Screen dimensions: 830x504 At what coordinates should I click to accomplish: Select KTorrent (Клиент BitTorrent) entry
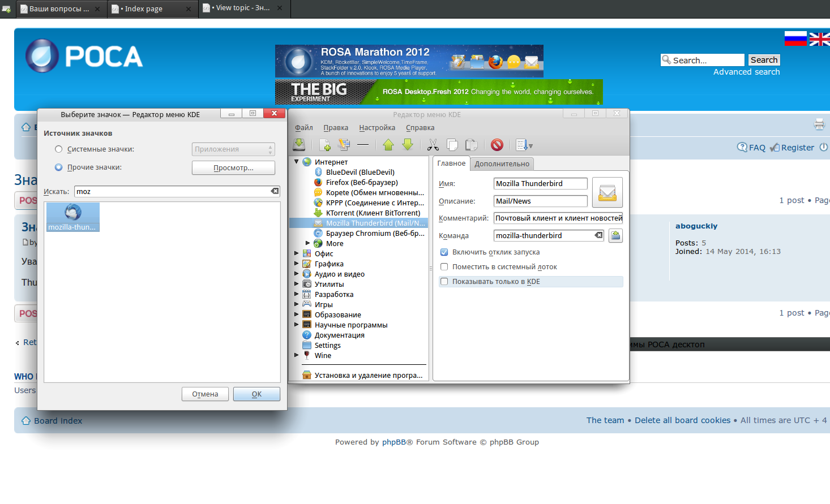point(367,213)
